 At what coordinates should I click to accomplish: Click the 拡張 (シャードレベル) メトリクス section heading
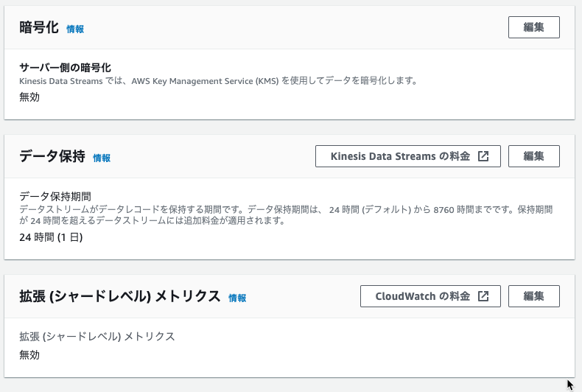click(120, 296)
